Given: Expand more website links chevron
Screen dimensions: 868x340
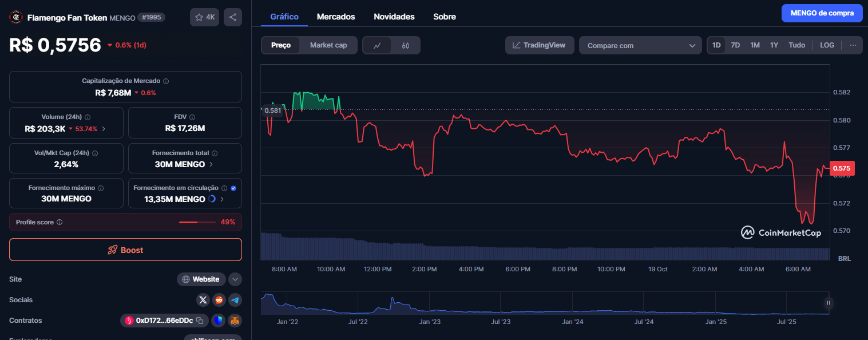Looking at the screenshot, I should pyautogui.click(x=235, y=279).
